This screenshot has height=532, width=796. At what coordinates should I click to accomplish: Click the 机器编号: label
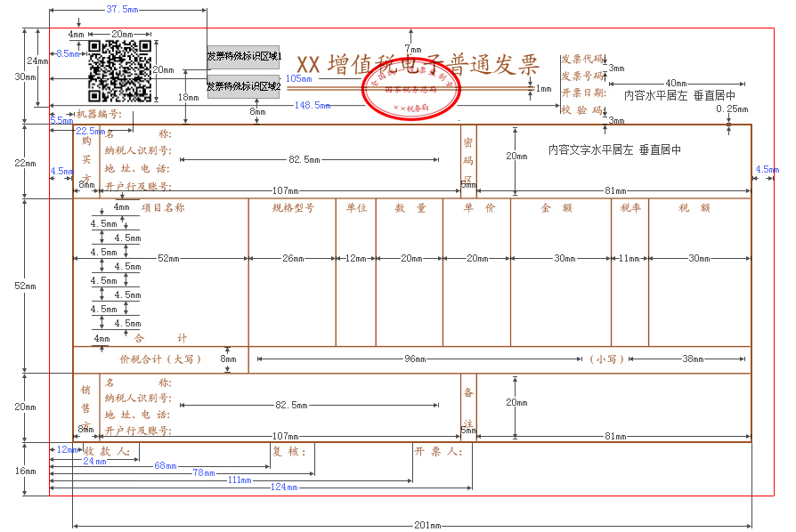[99, 114]
